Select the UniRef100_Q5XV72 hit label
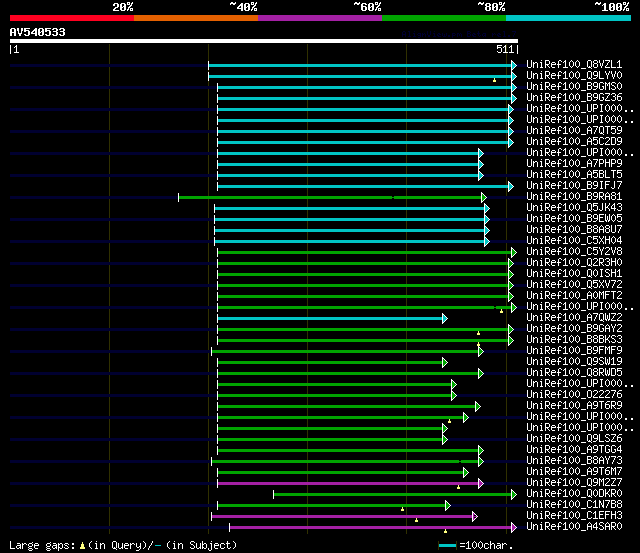 (x=574, y=285)
